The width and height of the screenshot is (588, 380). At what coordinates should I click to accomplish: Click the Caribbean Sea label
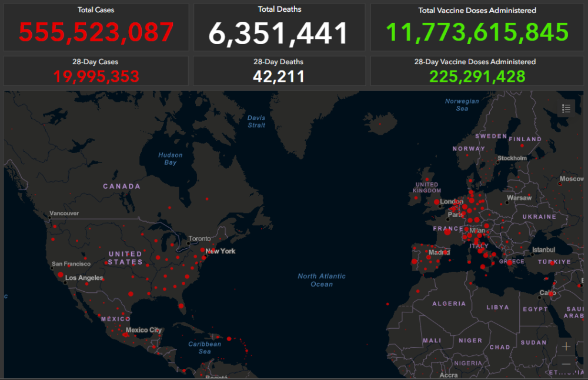(205, 348)
